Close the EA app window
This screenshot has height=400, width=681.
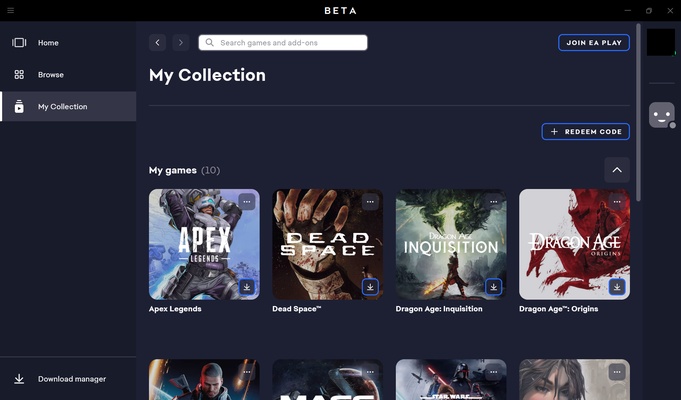pos(670,10)
